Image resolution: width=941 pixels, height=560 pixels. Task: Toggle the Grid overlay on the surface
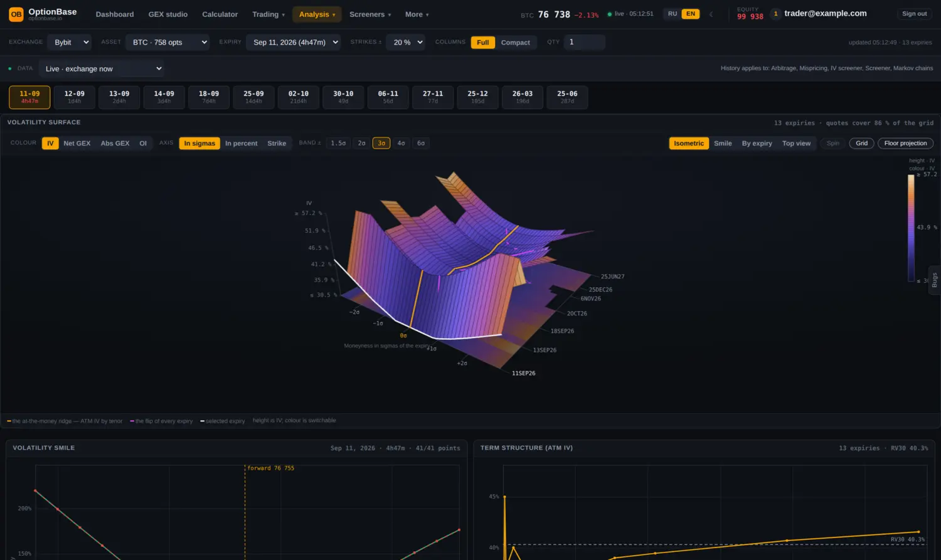click(x=862, y=144)
